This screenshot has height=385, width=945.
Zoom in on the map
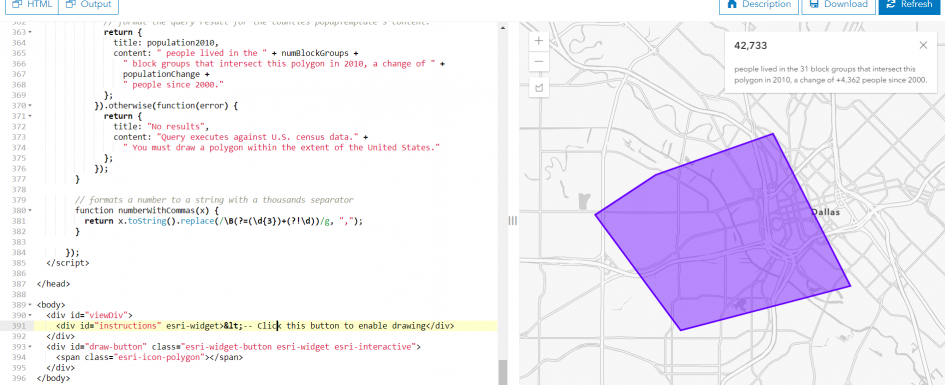538,41
